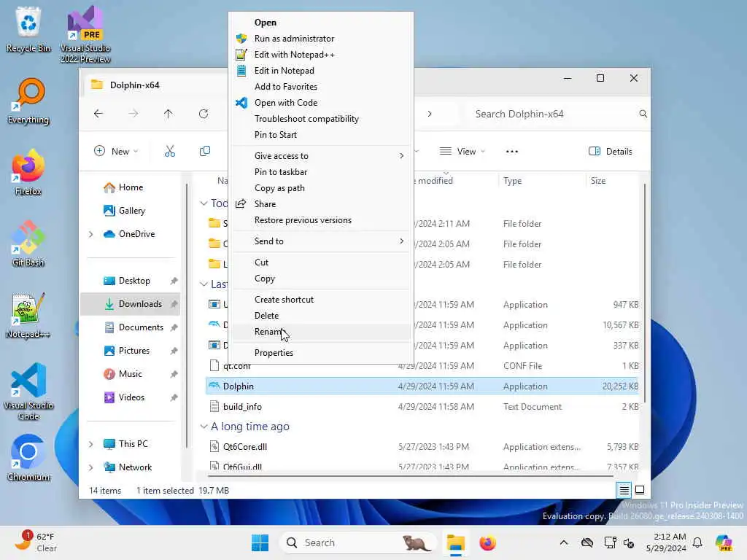Switch to details list view icon in status bar
Screen dimensions: 747x560
(624, 490)
